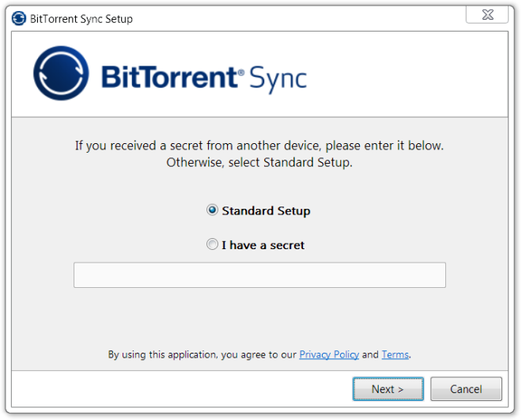Click the Sync word in the banner logo

(x=278, y=79)
